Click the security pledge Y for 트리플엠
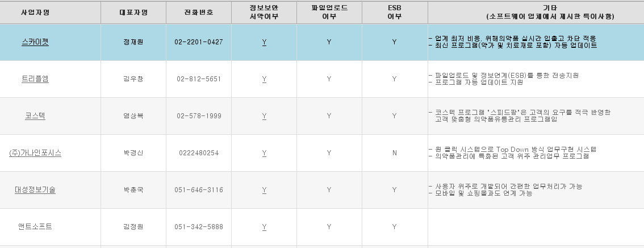The image size is (644, 248). [x=264, y=79]
